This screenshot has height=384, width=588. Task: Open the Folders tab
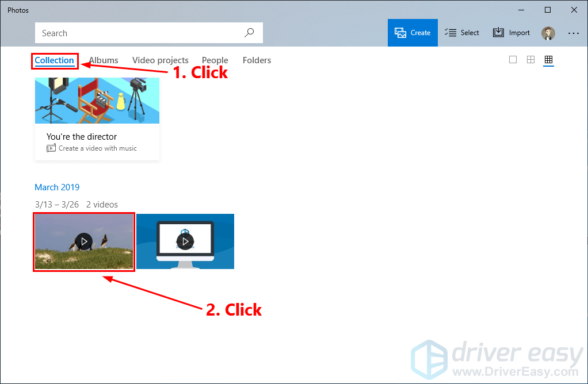point(257,60)
